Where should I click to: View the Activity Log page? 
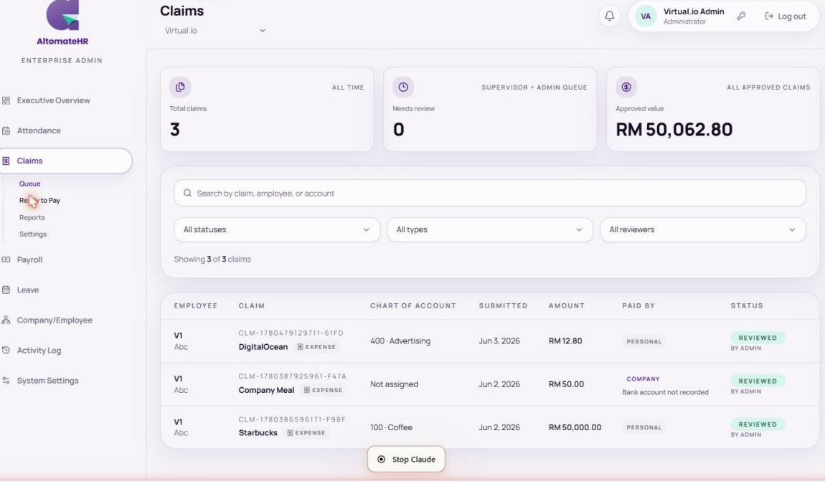point(39,350)
